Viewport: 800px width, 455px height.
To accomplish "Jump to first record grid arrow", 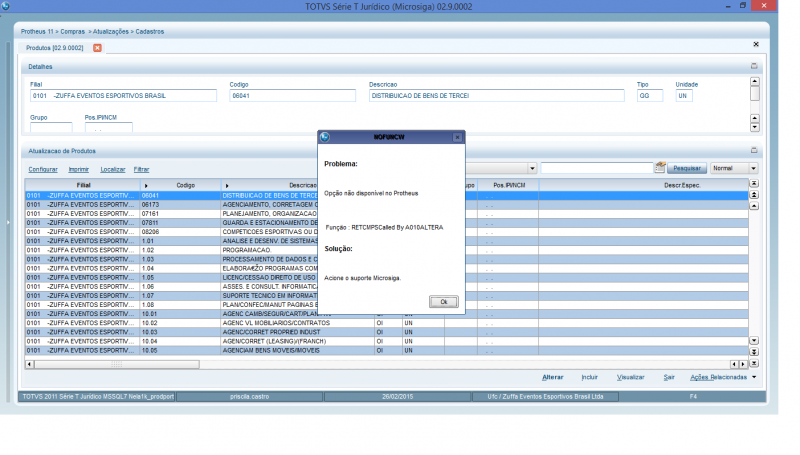I will tap(754, 183).
